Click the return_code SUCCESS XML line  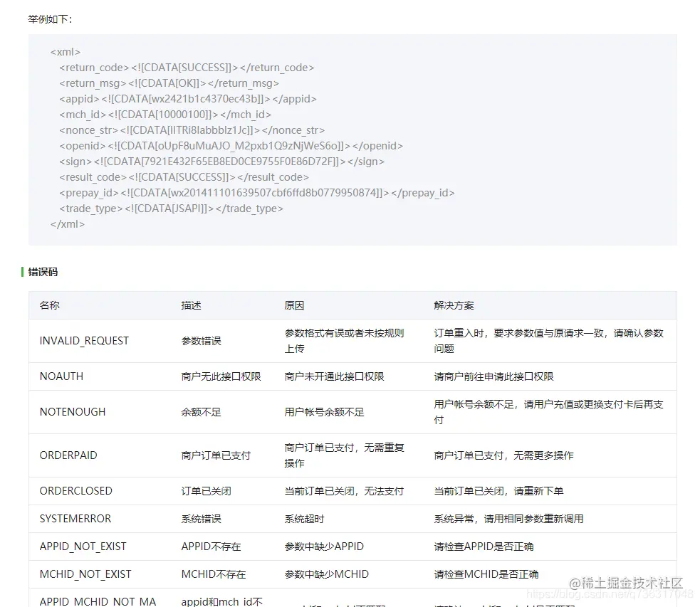(187, 68)
